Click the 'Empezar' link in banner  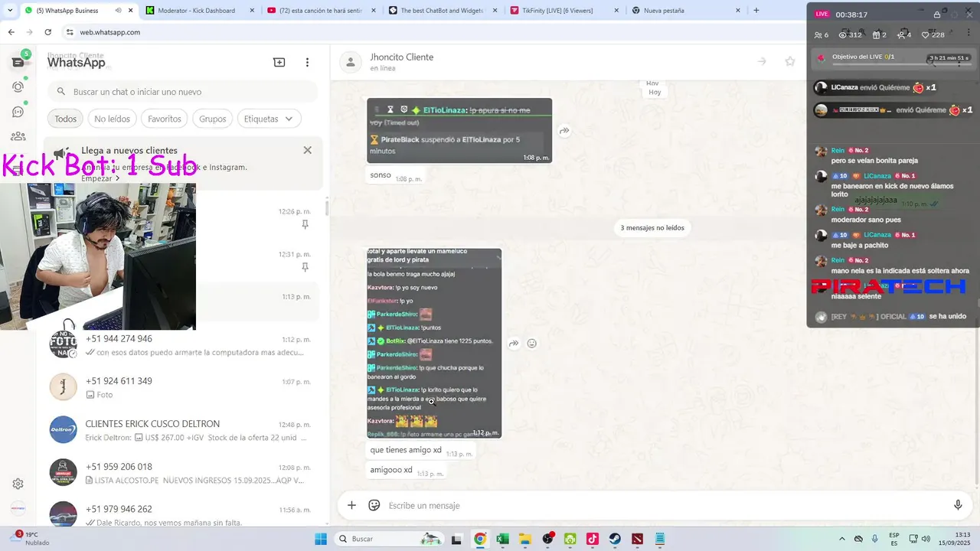pyautogui.click(x=100, y=178)
